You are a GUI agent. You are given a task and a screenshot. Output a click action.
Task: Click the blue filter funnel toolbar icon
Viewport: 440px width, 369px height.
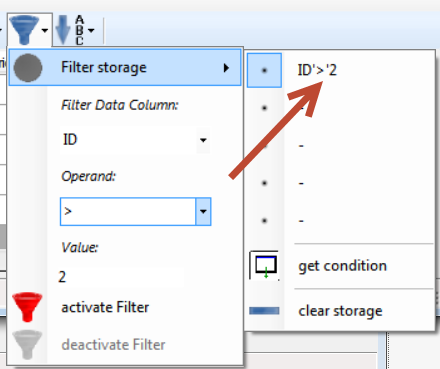point(24,30)
